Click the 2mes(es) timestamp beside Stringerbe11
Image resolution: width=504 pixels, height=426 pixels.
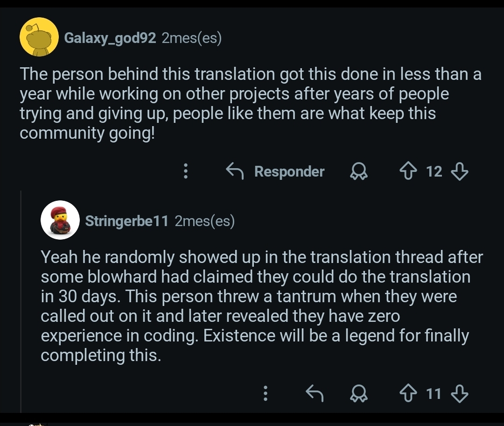(204, 221)
